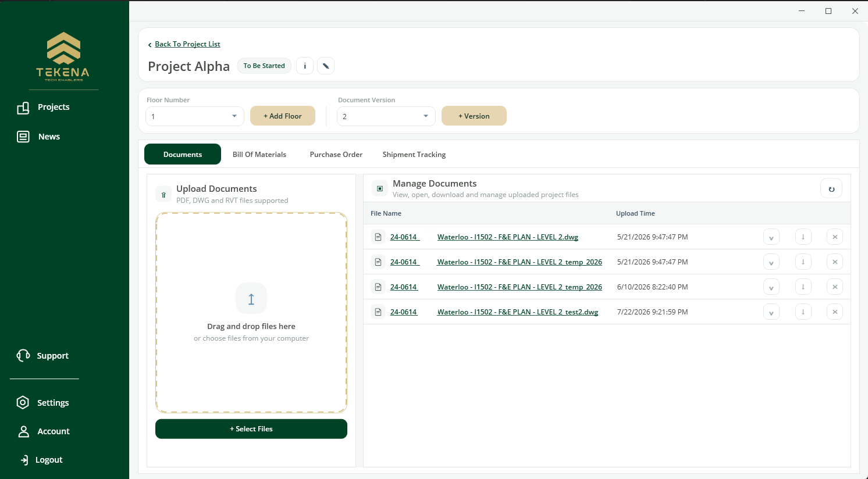Viewport: 868px width, 479px height.
Task: Go to News in the sidebar
Action: click(x=38, y=137)
